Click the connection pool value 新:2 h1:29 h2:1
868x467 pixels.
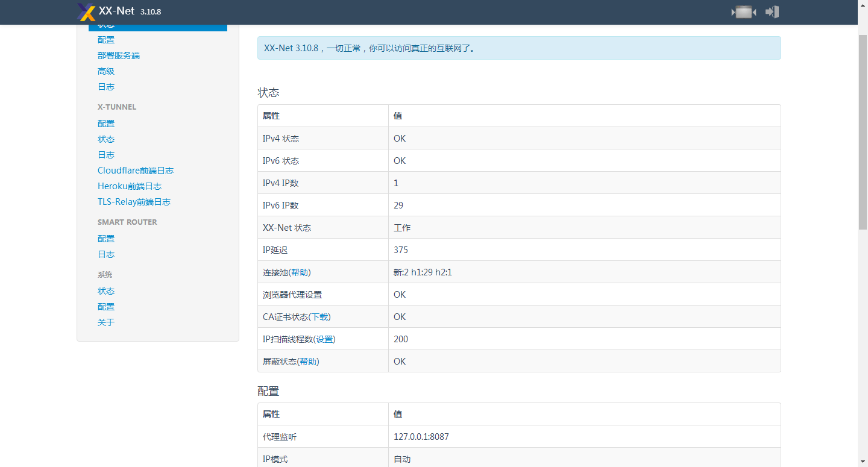[x=423, y=272]
